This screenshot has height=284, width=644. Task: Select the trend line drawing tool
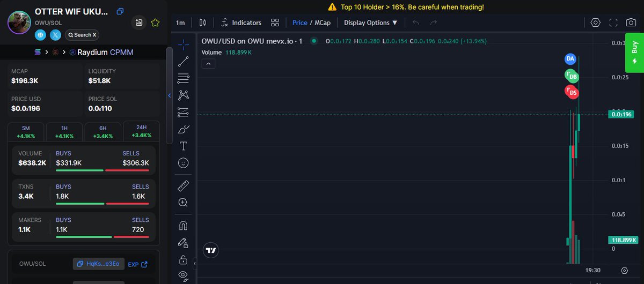point(183,61)
